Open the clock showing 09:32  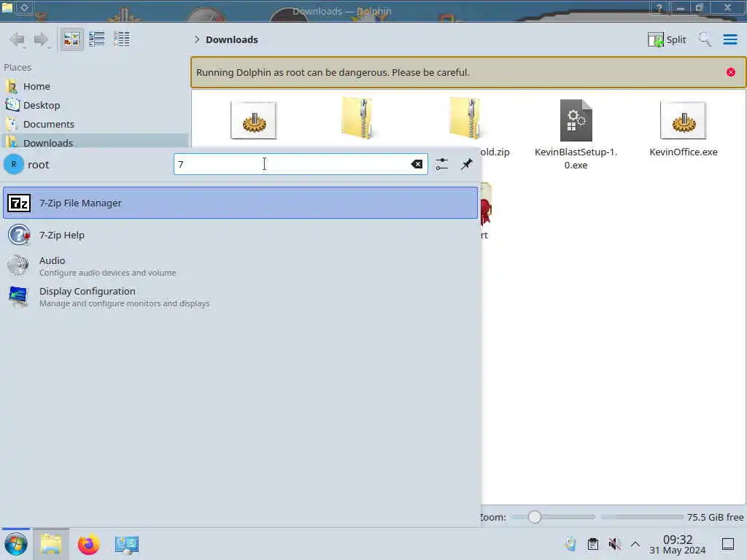pos(678,544)
